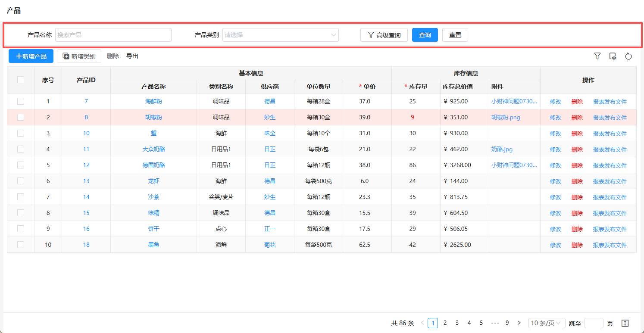Check the checkbox for 胡椒粉 row

click(x=21, y=117)
